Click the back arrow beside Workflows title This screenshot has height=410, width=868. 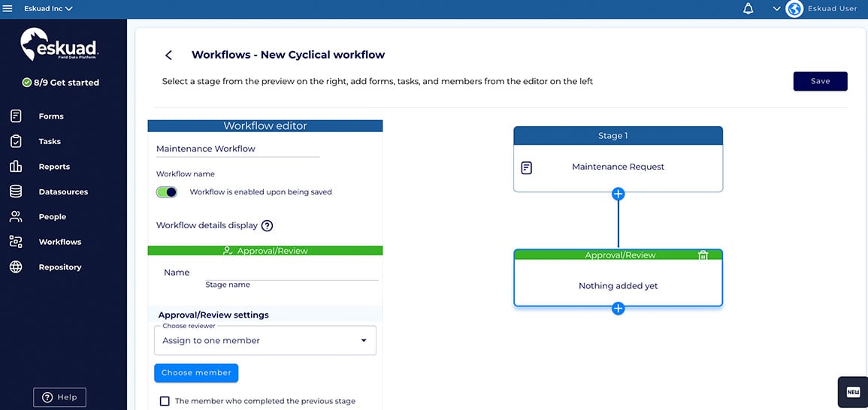(168, 55)
